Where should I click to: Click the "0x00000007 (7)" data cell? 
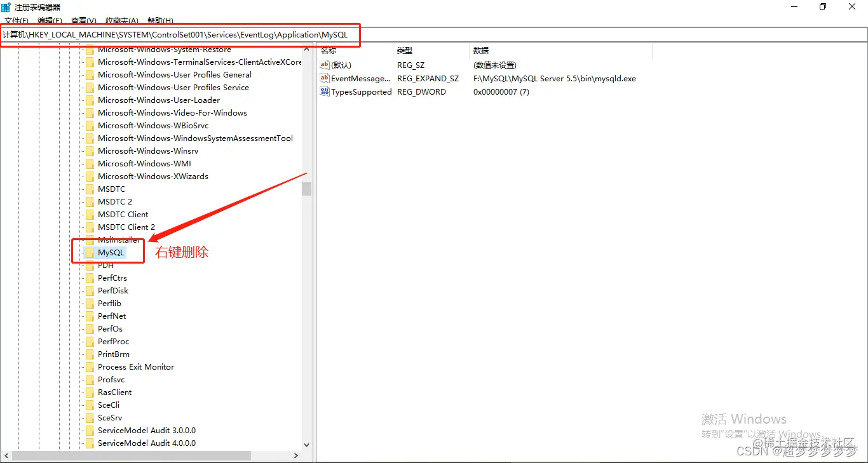(x=501, y=92)
